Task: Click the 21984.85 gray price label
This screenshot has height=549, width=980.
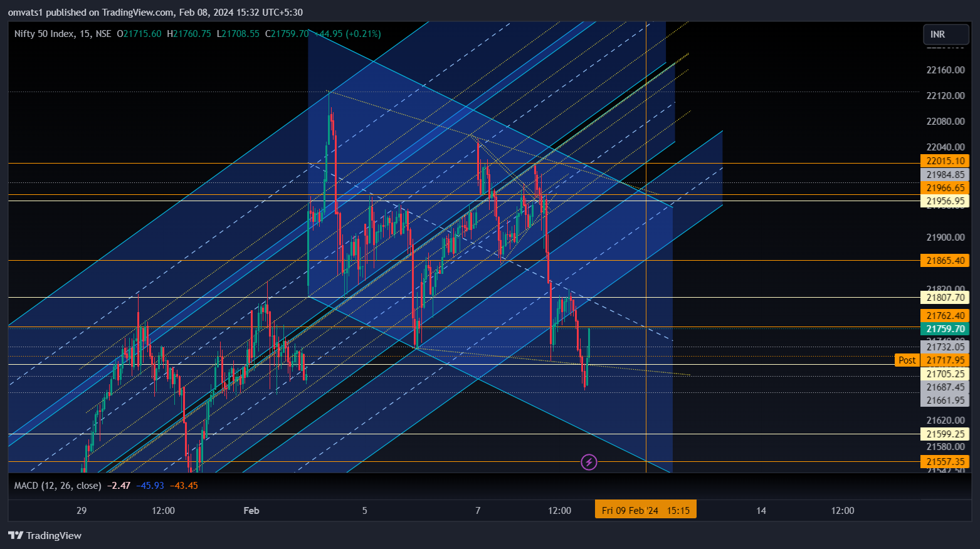Action: point(945,175)
